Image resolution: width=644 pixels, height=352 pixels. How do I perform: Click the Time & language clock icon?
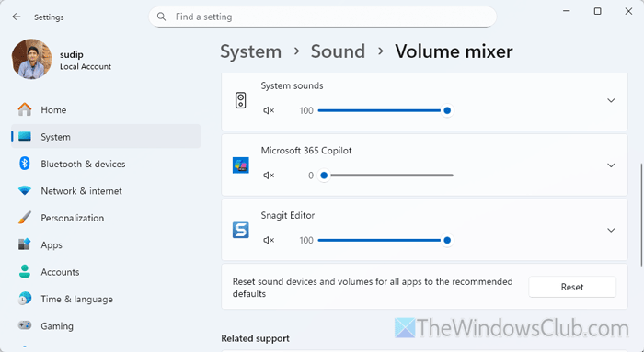tap(25, 299)
